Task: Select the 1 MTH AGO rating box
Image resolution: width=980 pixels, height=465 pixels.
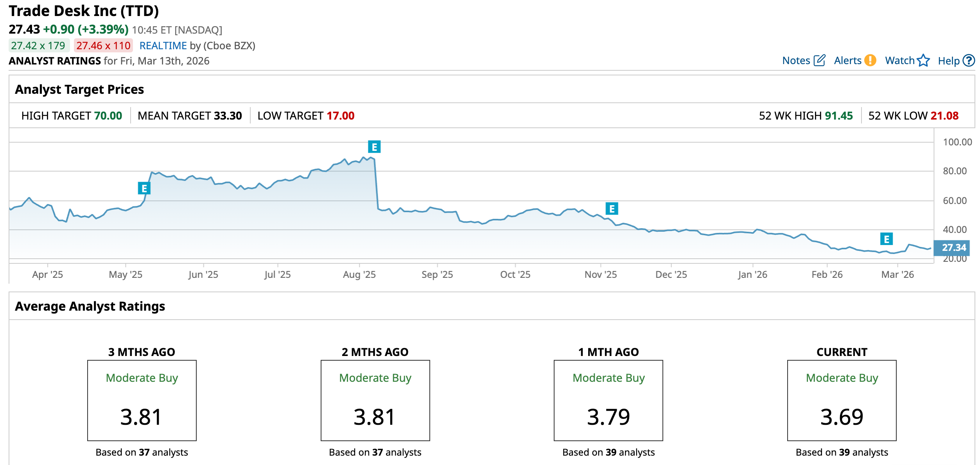Action: [608, 400]
